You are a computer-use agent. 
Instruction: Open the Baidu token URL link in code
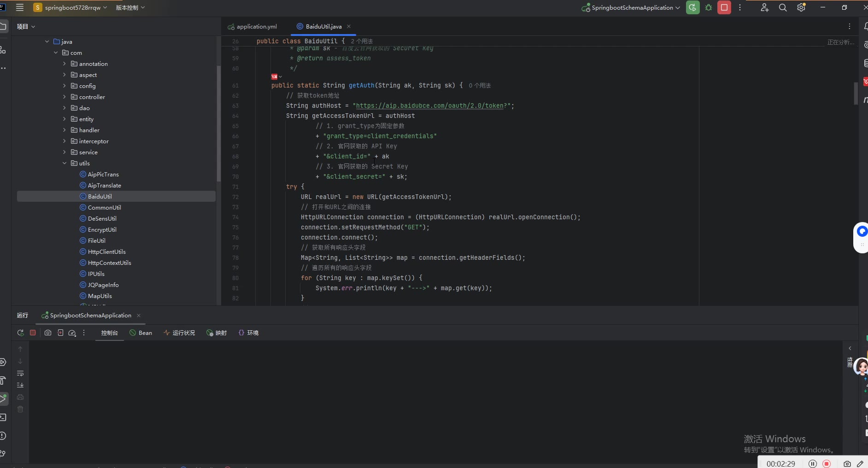pyautogui.click(x=429, y=105)
